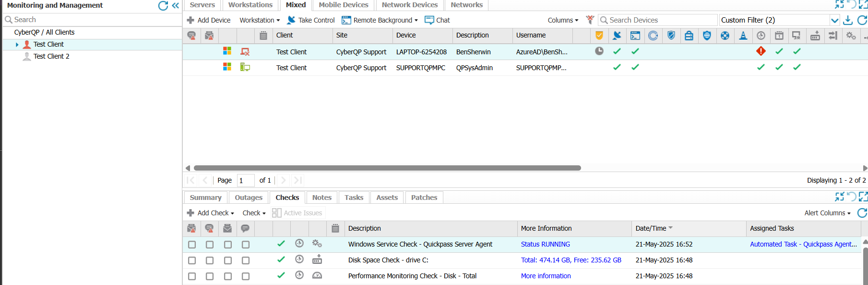This screenshot has width=868, height=285.
Task: Collapse the left client panel with double chevron
Action: pos(176,5)
